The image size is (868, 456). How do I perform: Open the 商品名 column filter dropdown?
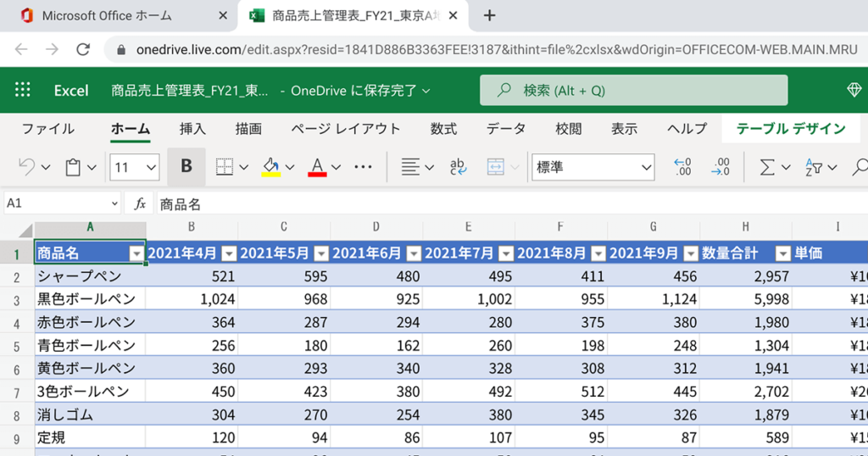pyautogui.click(x=136, y=253)
